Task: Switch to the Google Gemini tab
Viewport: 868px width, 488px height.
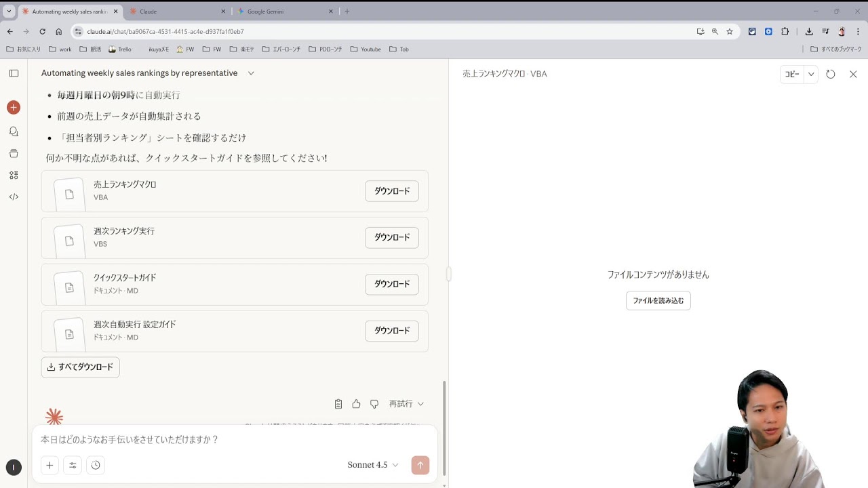Action: click(x=285, y=12)
